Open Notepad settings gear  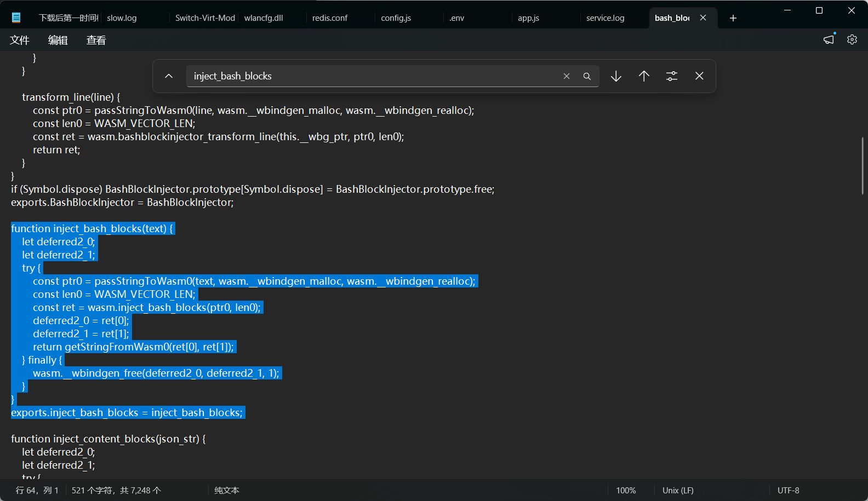click(852, 39)
